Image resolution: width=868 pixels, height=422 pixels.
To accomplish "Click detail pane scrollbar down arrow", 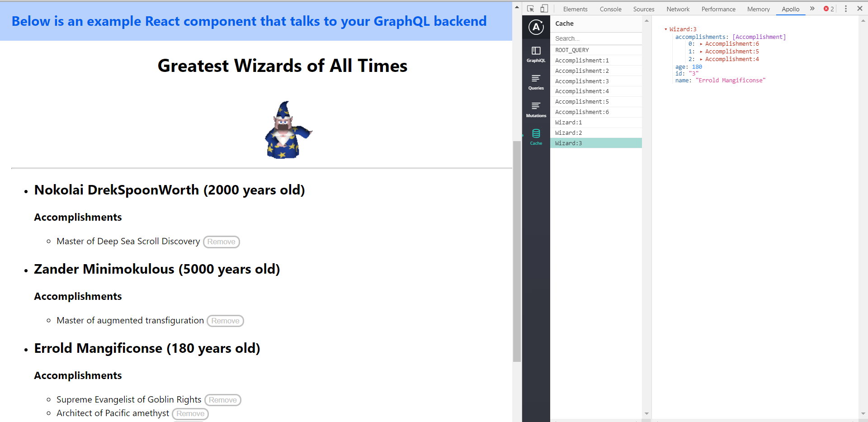I will pyautogui.click(x=863, y=413).
